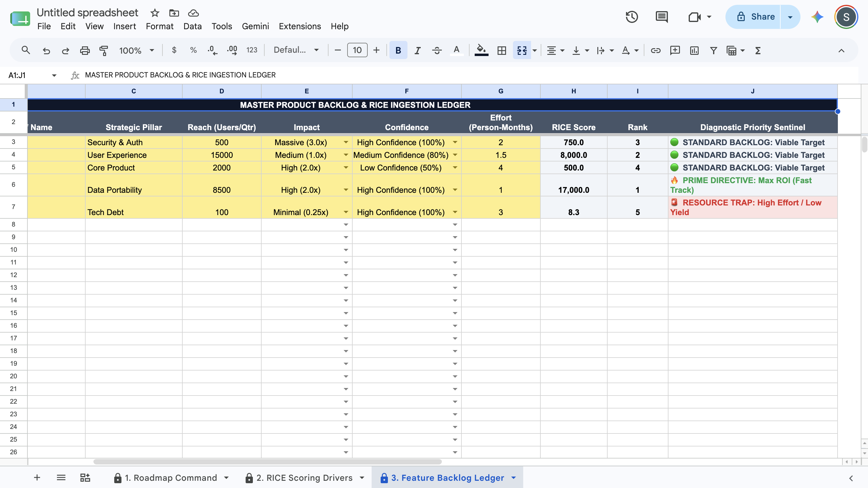Open Gemini sparkle panel
Viewport: 868px width, 488px height.
[817, 17]
